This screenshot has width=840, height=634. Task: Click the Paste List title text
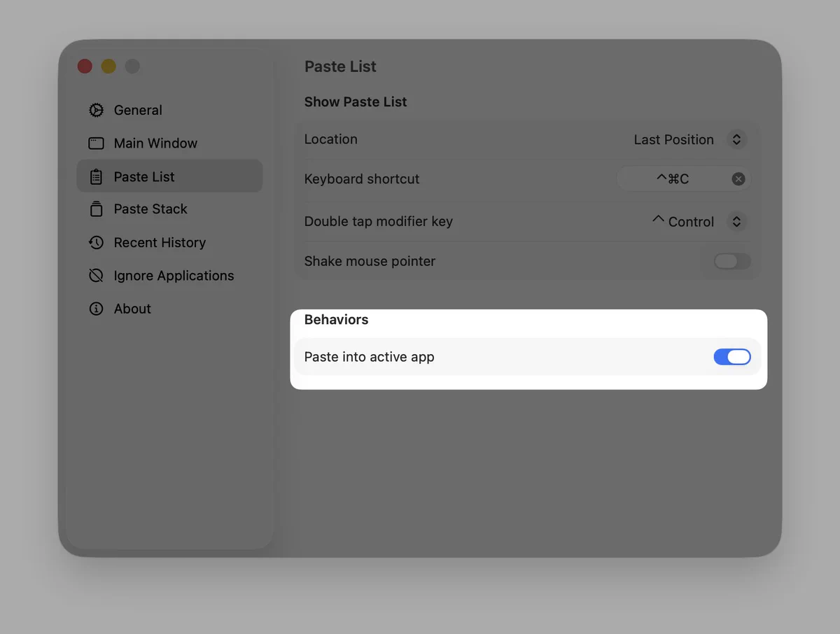340,66
